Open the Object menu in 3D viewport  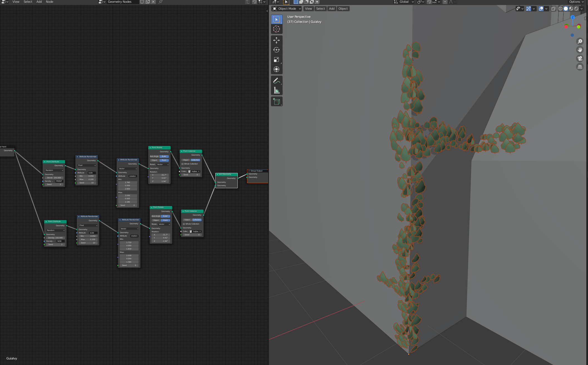coord(343,9)
